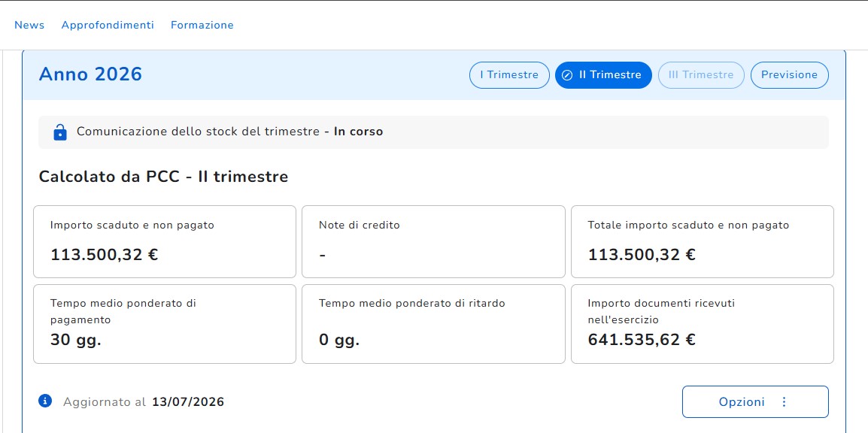Click the info icon beside Aggiornato al
Screen dimensions: 868x433
pos(45,401)
